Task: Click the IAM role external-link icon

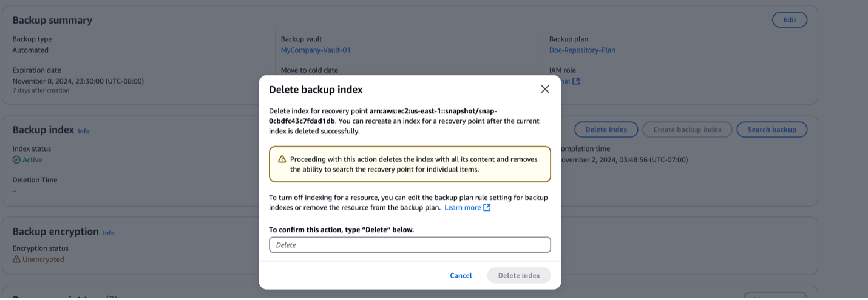Action: pos(576,81)
